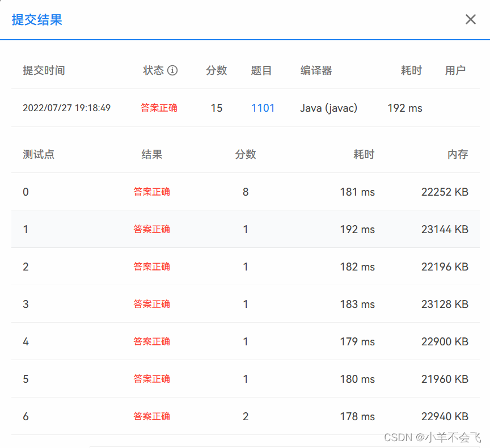Click the 答案正确 submission status
This screenshot has width=490, height=448.
159,108
